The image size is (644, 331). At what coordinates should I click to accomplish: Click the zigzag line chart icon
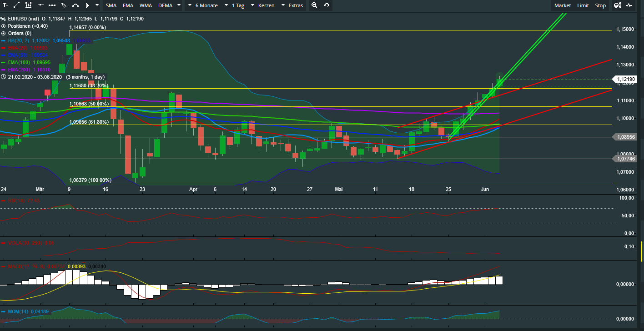point(629,5)
